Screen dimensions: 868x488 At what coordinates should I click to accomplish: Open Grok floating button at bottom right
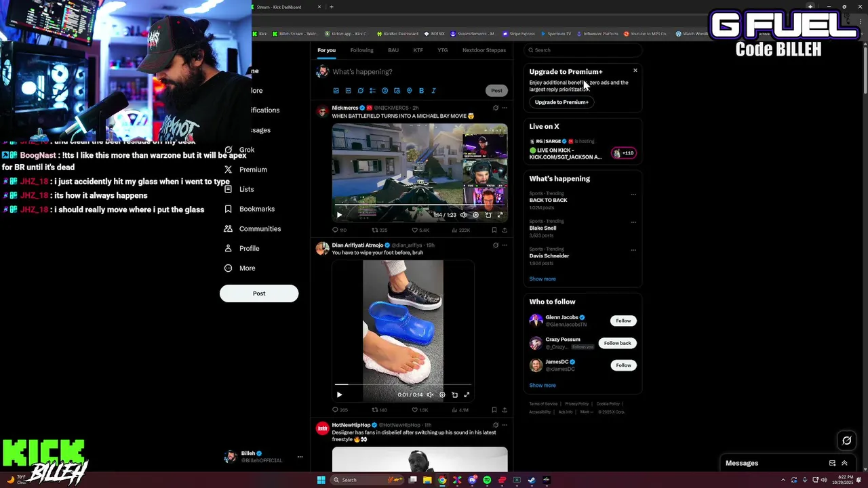tap(846, 441)
